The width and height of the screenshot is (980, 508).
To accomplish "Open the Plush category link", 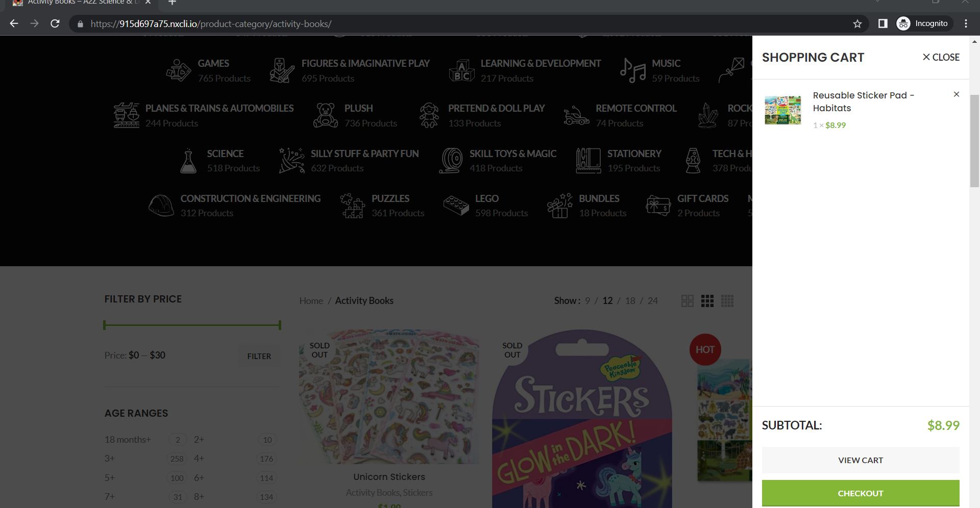I will click(x=359, y=108).
